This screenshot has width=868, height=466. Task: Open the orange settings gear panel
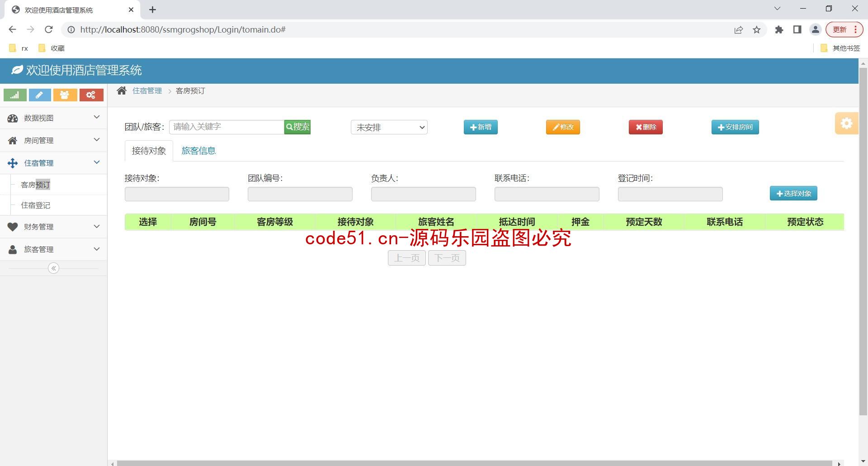point(846,123)
